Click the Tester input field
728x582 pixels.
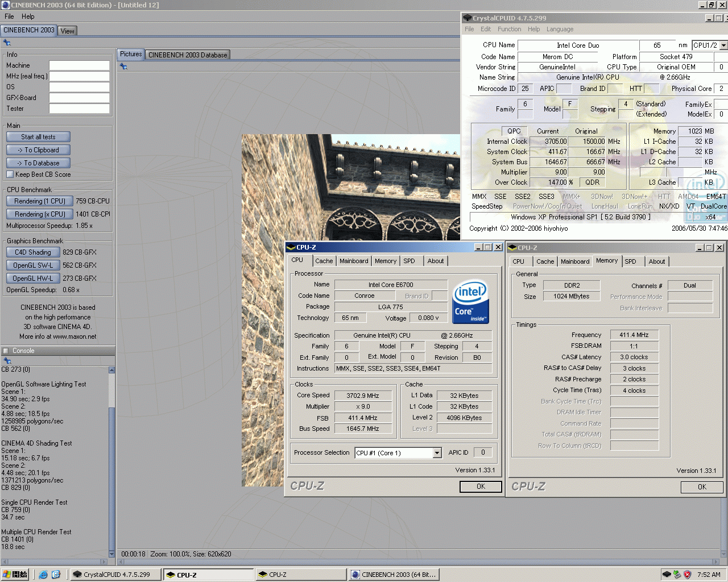point(79,109)
